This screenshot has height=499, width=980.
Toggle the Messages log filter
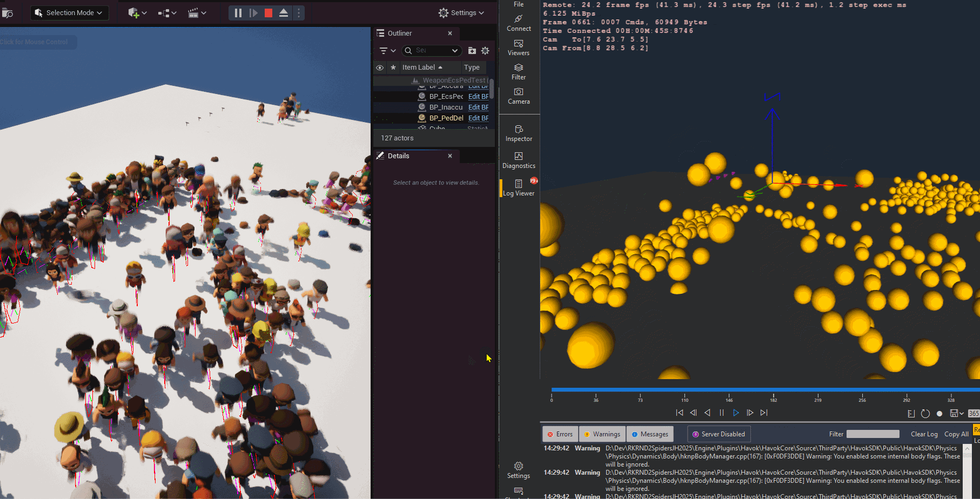(650, 434)
